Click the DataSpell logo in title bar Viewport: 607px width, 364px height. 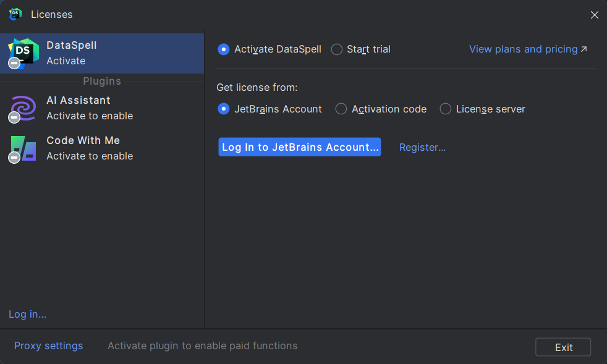pyautogui.click(x=15, y=14)
